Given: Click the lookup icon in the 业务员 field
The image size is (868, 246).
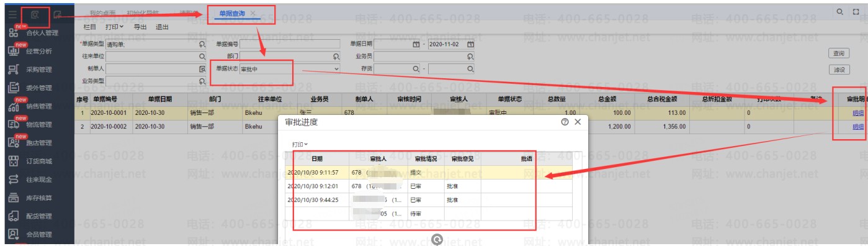Looking at the screenshot, I should [470, 57].
